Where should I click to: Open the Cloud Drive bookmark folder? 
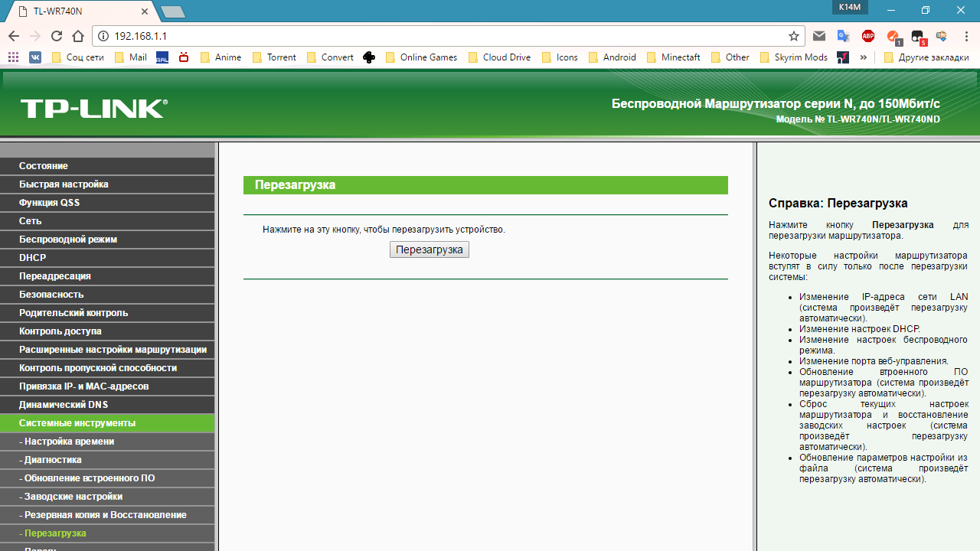point(499,57)
